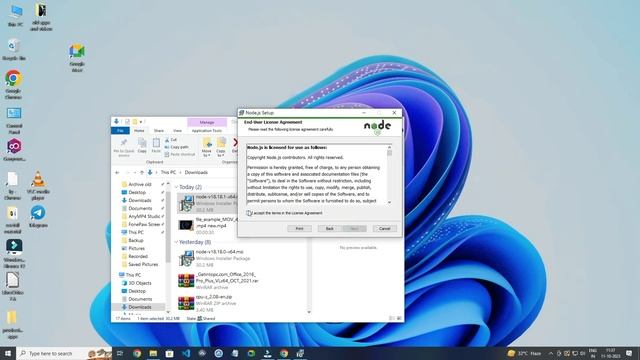Open Visual Studio Code from the taskbar
Screen dimensions: 640x360
[186, 353]
